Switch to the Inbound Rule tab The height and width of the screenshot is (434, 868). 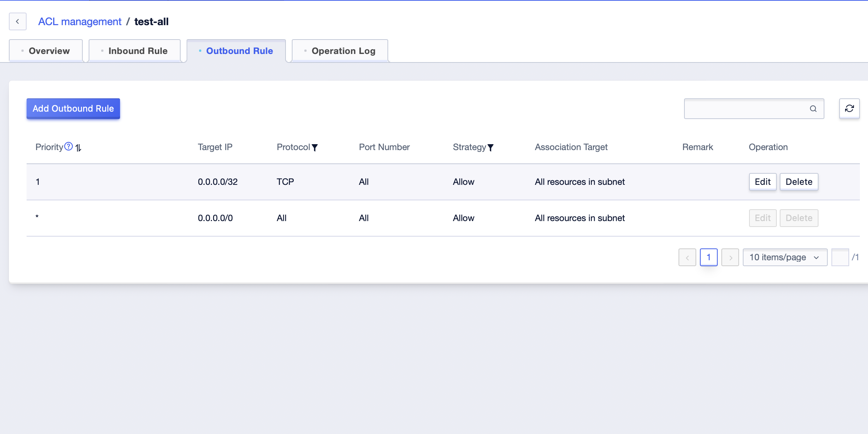pos(134,51)
